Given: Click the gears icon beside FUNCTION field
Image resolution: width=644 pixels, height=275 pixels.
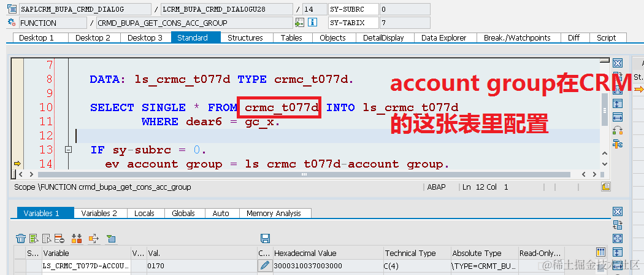Looking at the screenshot, I should [x=12, y=23].
